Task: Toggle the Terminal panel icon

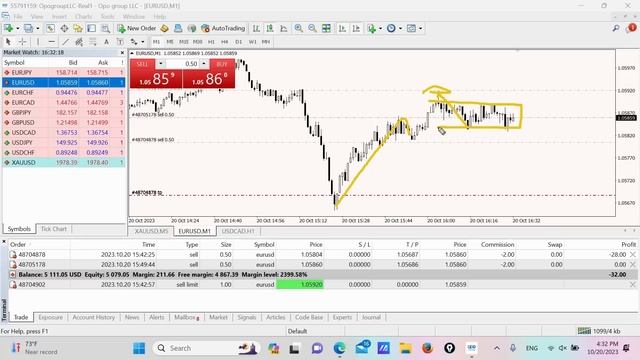Action: pos(91,28)
